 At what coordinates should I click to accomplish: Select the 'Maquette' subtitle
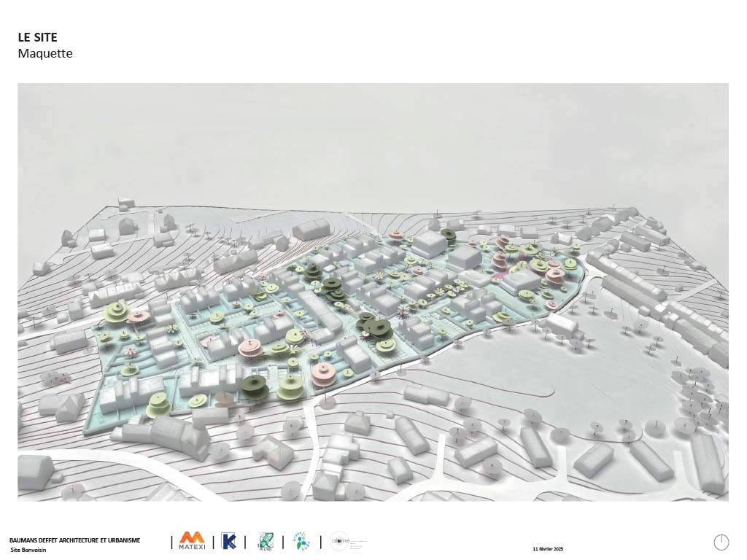pyautogui.click(x=45, y=53)
